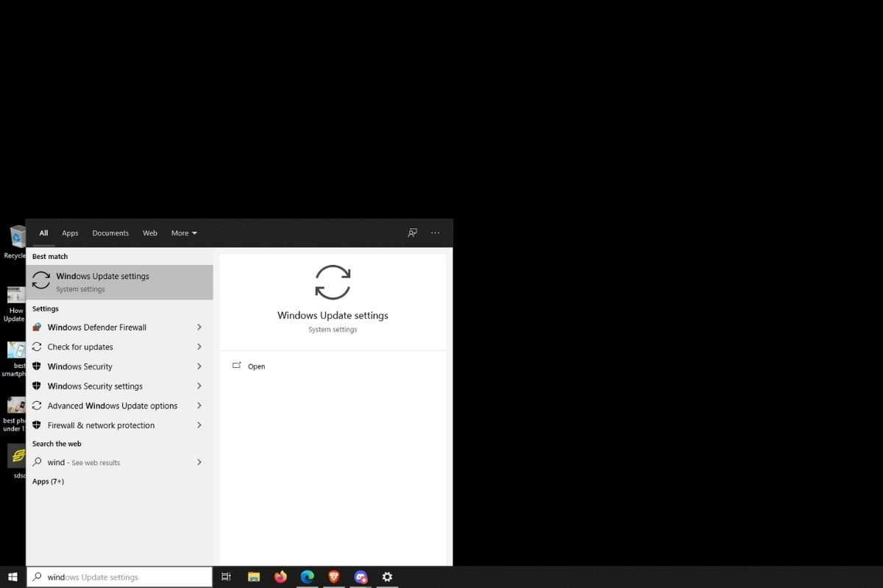Click Open to launch Windows Update settings

[x=256, y=366]
